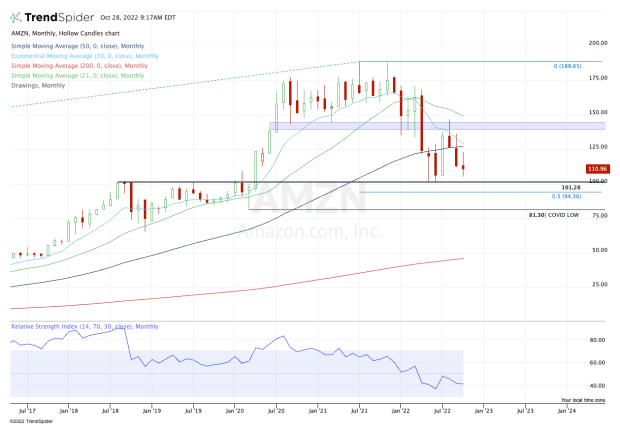The width and height of the screenshot is (620, 426).
Task: Click the RSI 60.00 axis label
Action: click(x=597, y=363)
